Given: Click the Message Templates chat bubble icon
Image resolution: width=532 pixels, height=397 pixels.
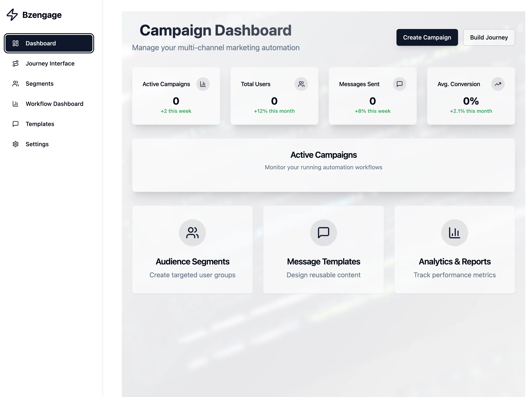Looking at the screenshot, I should [323, 233].
